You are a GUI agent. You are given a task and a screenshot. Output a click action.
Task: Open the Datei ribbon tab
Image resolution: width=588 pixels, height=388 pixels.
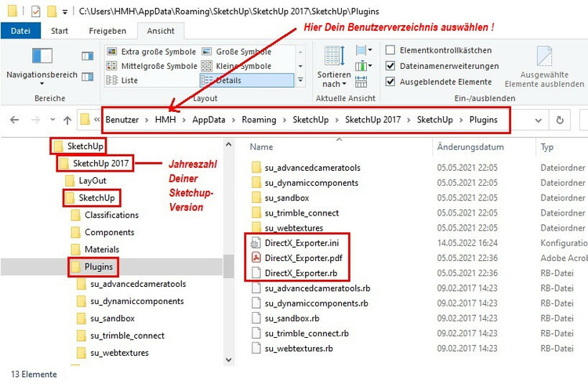point(20,31)
